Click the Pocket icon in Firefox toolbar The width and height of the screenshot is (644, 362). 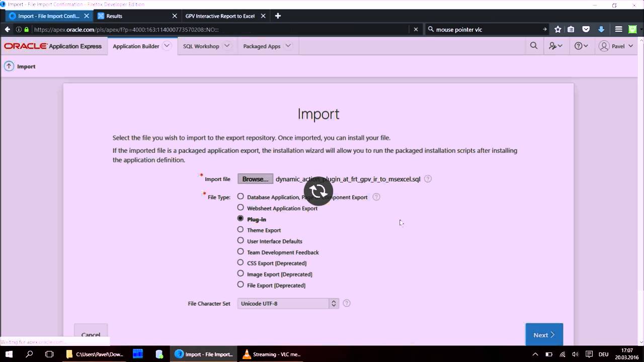point(586,29)
